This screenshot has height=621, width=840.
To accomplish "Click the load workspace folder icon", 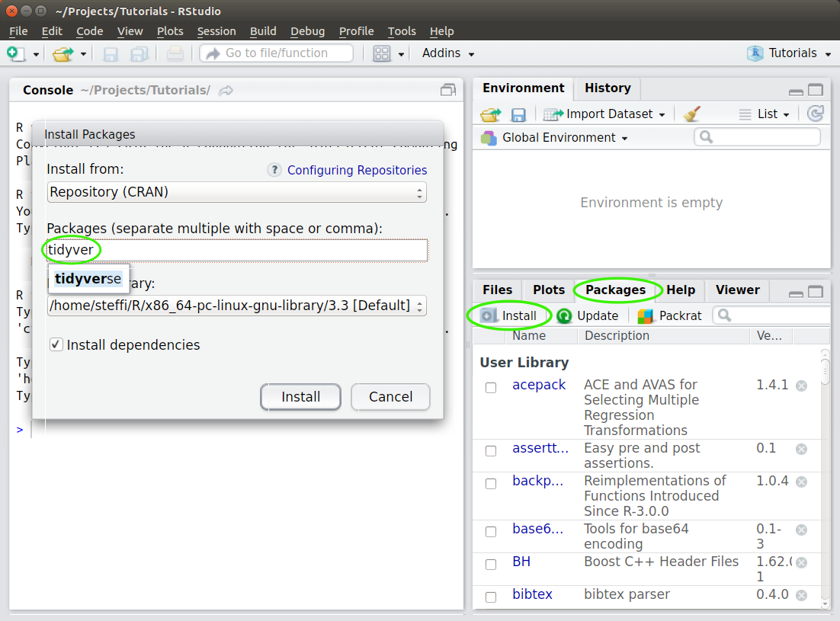I will point(490,114).
